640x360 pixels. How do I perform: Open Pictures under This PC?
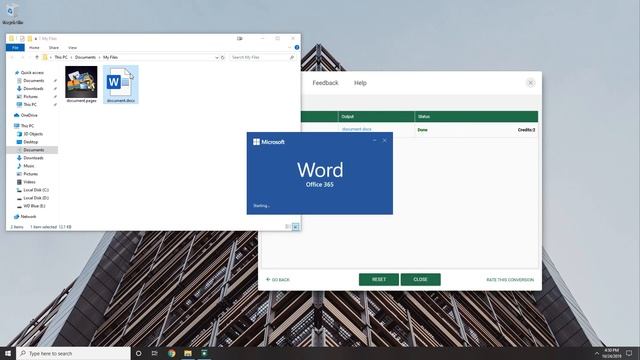(x=30, y=174)
